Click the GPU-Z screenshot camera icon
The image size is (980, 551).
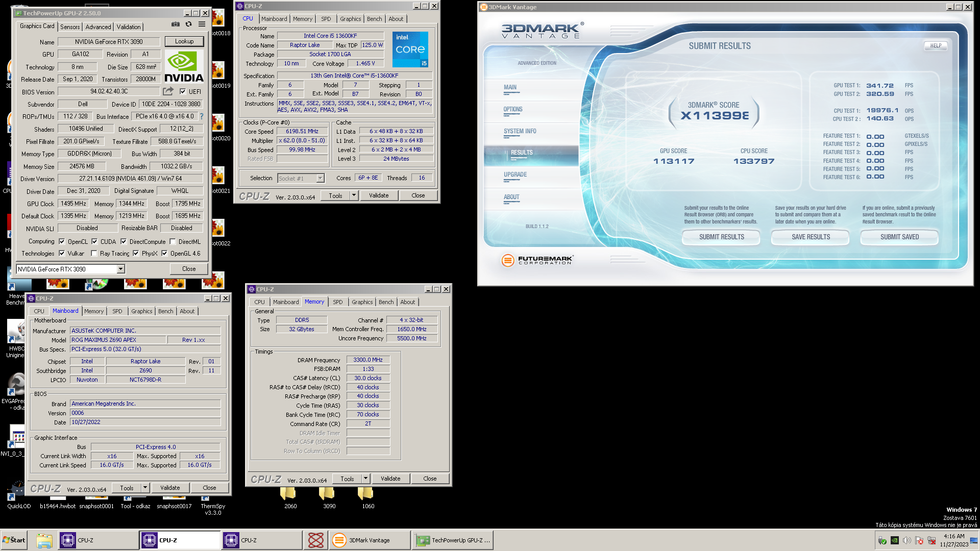point(175,24)
